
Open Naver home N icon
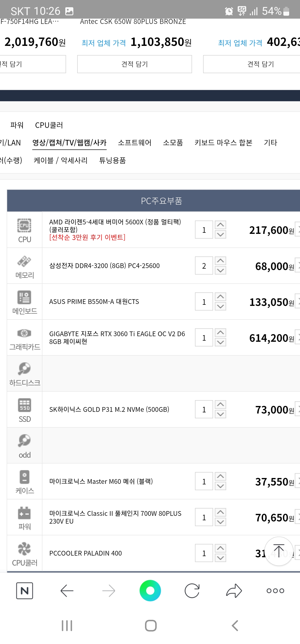tap(24, 591)
